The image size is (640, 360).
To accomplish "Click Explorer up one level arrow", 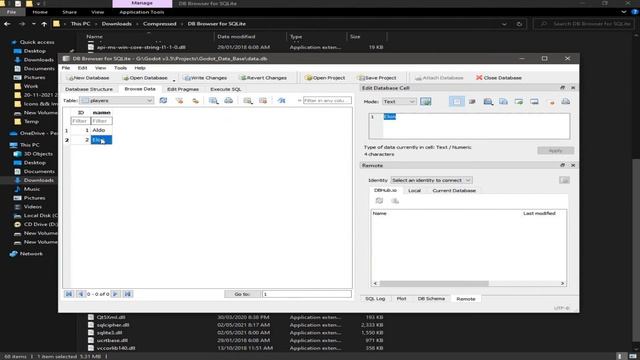I will [44, 24].
